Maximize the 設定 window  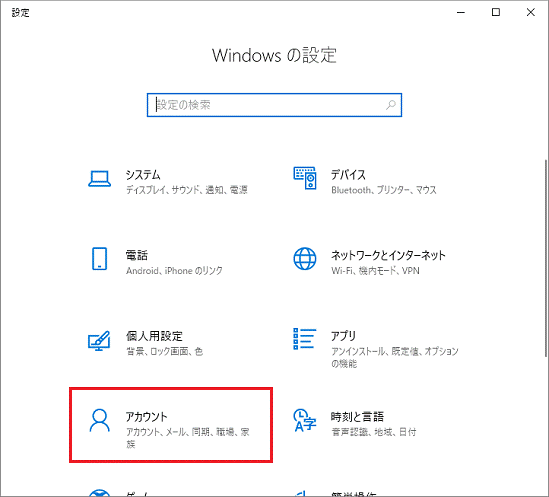click(496, 13)
